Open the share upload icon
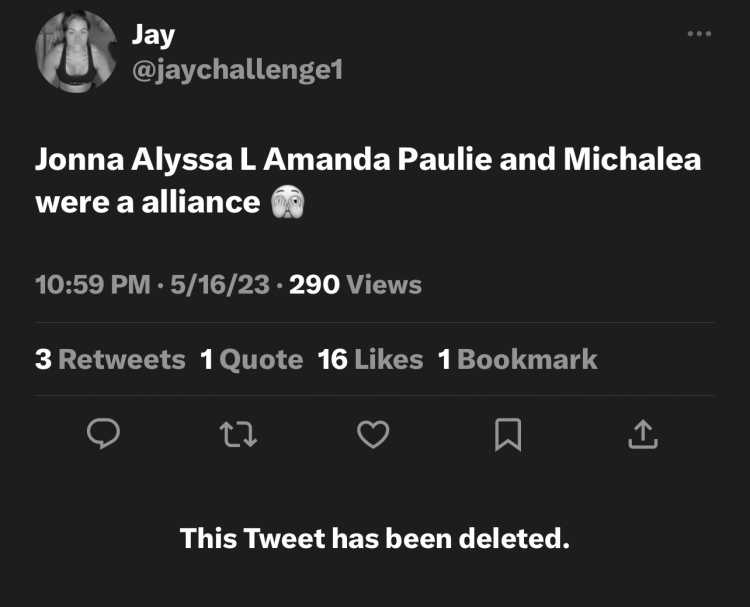 (643, 434)
